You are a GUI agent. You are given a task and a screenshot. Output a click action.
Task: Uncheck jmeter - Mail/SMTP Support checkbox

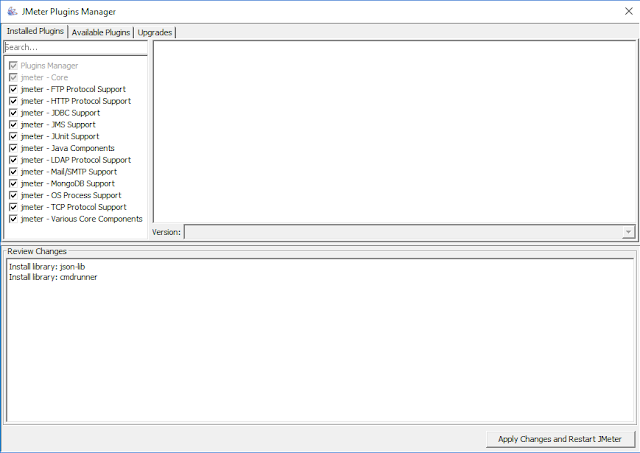13,172
